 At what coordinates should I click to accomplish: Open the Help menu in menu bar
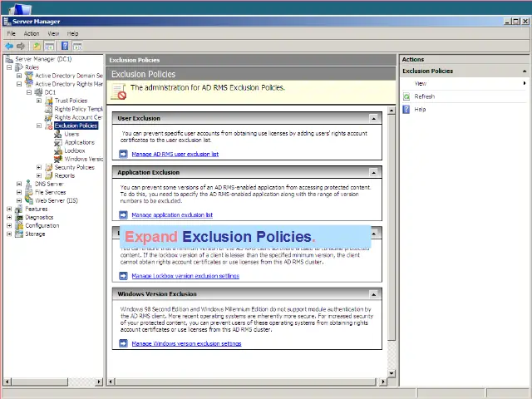tap(72, 33)
